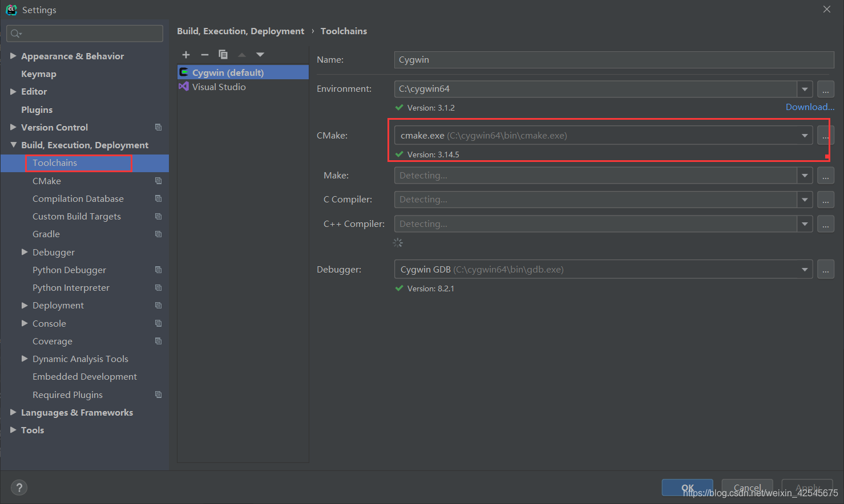
Task: Remove the selected toolchain with the minus icon
Action: point(204,54)
